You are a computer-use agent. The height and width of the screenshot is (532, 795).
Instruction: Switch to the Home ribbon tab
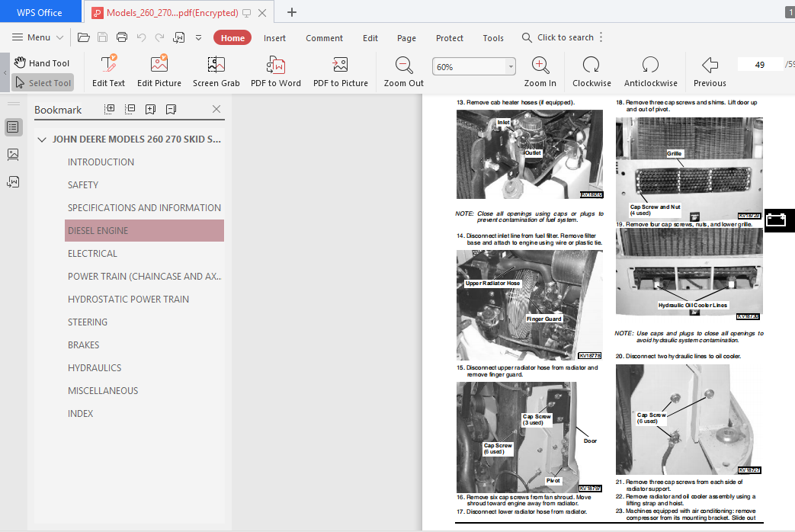(232, 37)
